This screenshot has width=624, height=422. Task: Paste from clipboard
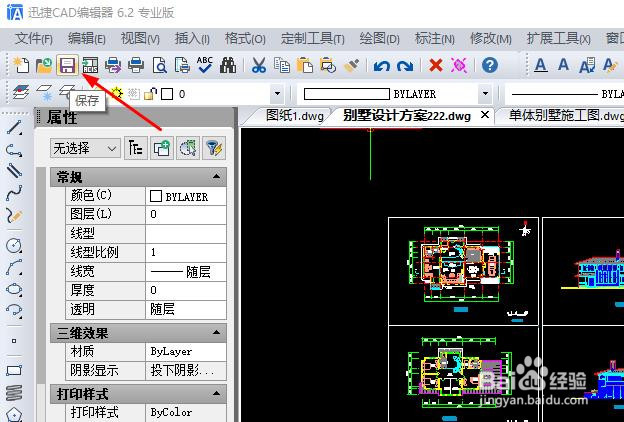point(305,65)
